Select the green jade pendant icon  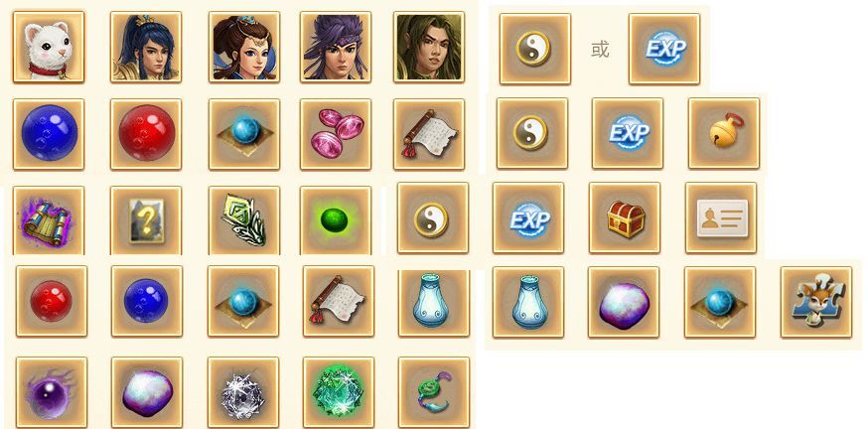434,392
